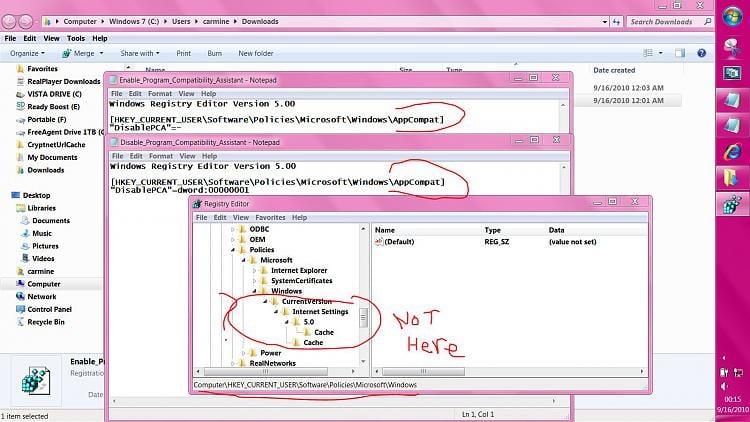
Task: Open Explorer Tools menu
Action: tap(76, 38)
